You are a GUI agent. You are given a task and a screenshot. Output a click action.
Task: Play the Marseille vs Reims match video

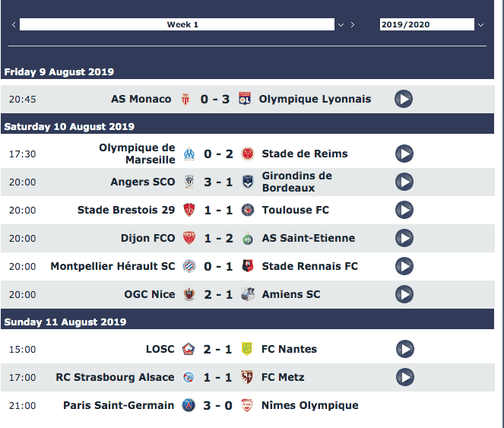click(404, 154)
